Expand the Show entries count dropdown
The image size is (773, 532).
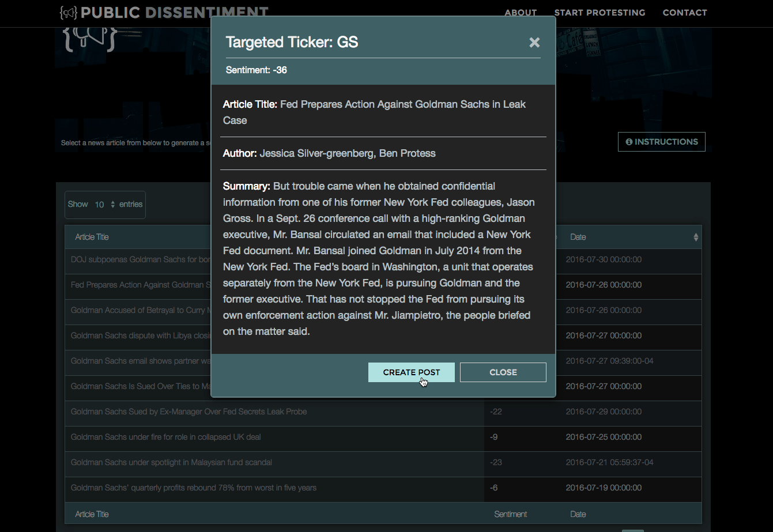click(x=105, y=205)
